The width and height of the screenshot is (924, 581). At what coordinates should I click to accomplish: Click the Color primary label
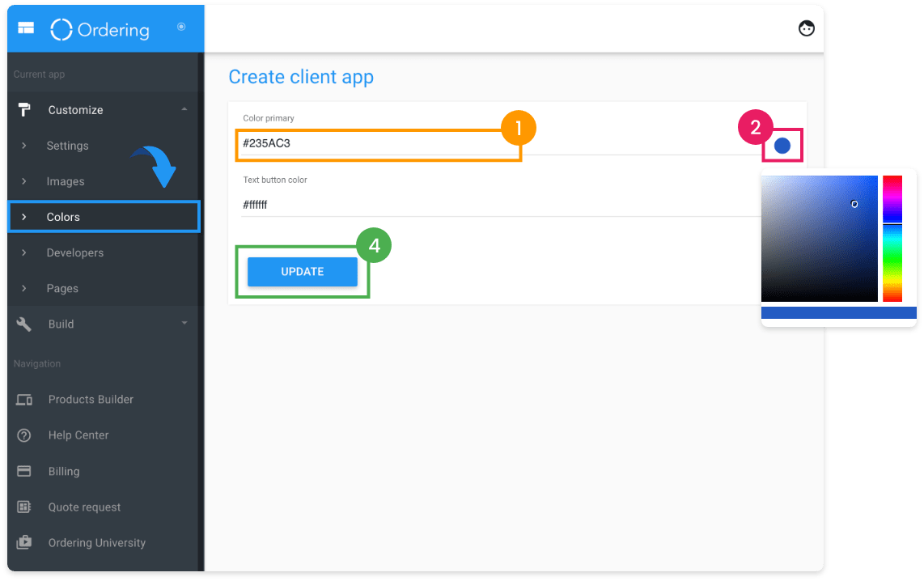(x=269, y=118)
